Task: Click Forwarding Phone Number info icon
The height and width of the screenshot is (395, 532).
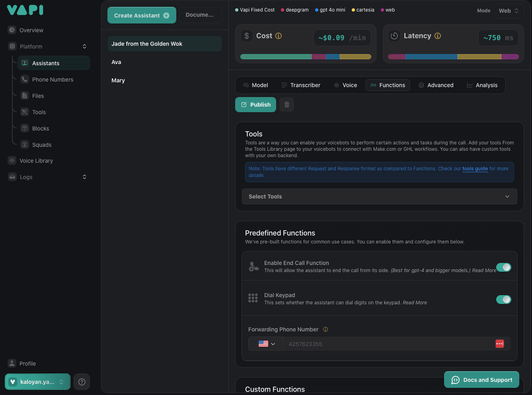Action: [x=325, y=329]
